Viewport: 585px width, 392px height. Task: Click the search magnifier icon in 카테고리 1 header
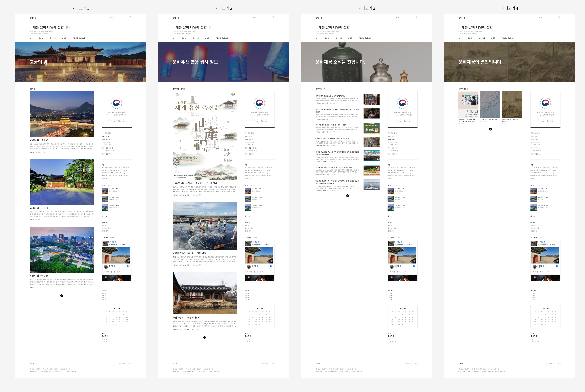[130, 17]
